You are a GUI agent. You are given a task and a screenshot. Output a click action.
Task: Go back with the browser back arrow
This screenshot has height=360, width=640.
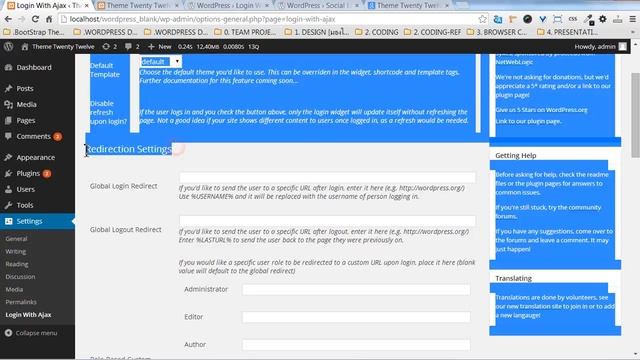8,19
